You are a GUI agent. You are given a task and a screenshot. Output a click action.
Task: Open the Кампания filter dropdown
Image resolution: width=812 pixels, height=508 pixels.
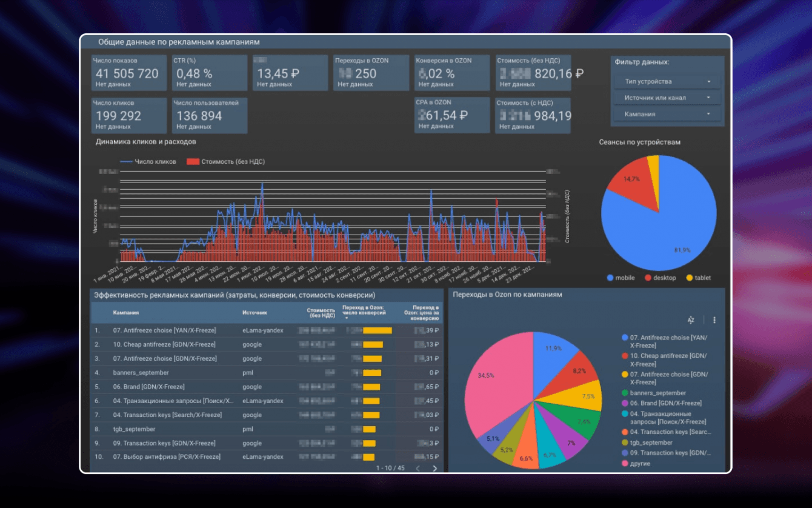coord(667,114)
